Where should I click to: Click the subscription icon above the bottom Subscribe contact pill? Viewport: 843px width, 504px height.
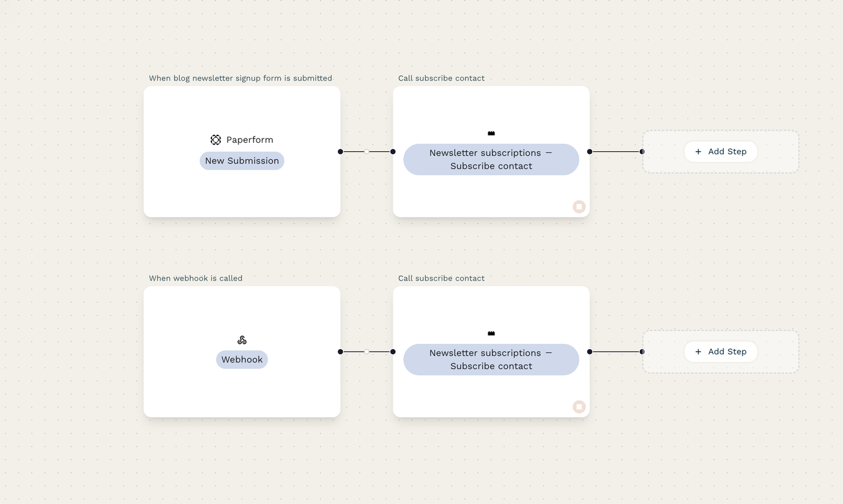coord(491,332)
